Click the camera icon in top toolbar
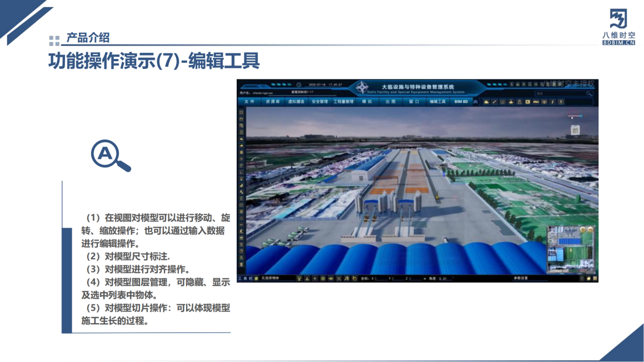This screenshot has height=362, width=644. click(x=527, y=102)
